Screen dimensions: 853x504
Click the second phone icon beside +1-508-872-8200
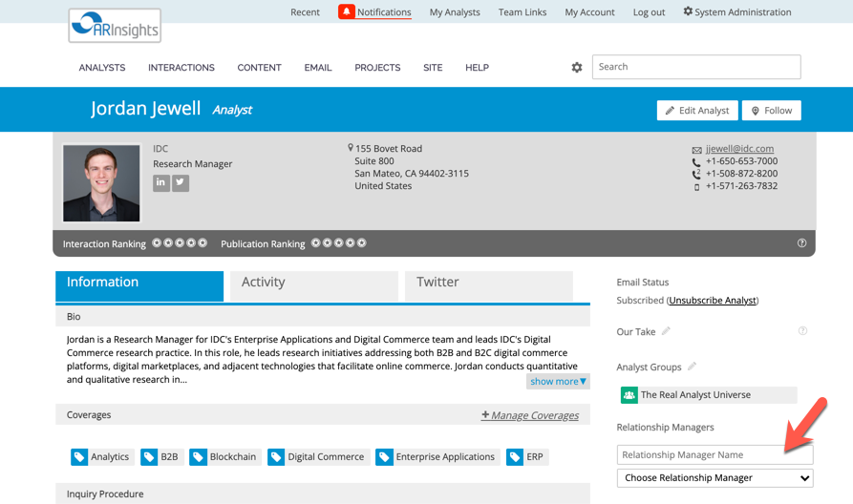[696, 174]
